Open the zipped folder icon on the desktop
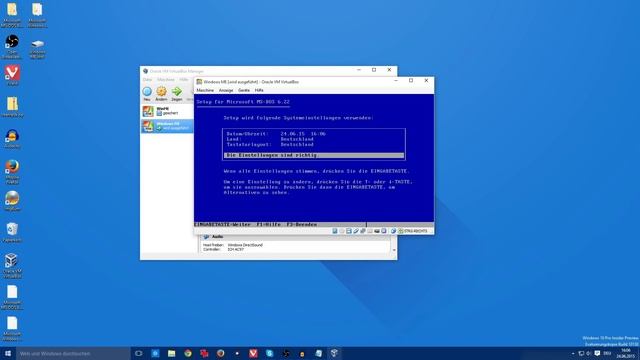This screenshot has width=640, height=360. point(12,107)
